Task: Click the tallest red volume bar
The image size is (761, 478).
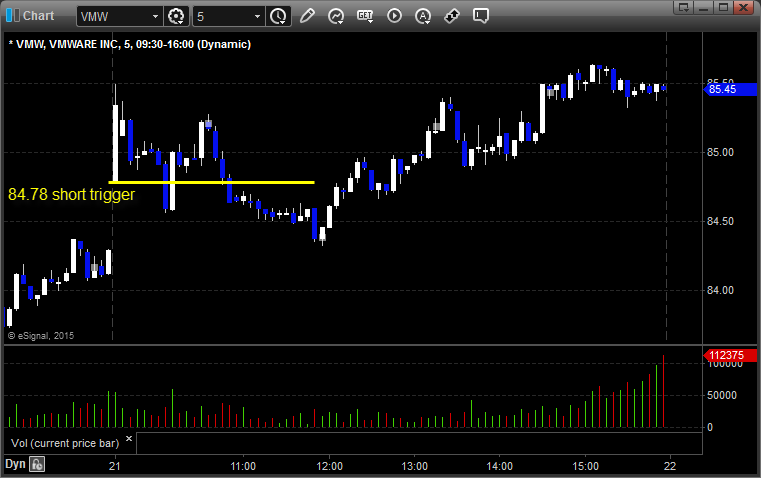Action: tap(663, 391)
